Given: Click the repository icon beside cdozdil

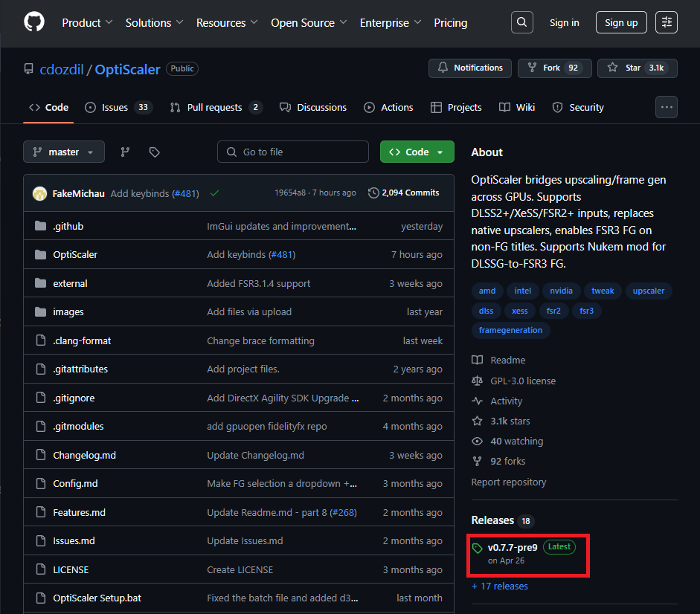Looking at the screenshot, I should pos(28,68).
